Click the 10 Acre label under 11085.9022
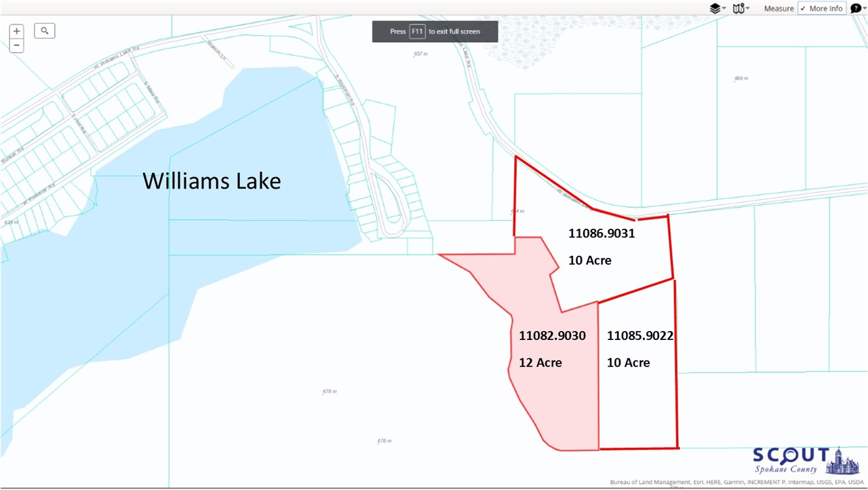 [629, 362]
